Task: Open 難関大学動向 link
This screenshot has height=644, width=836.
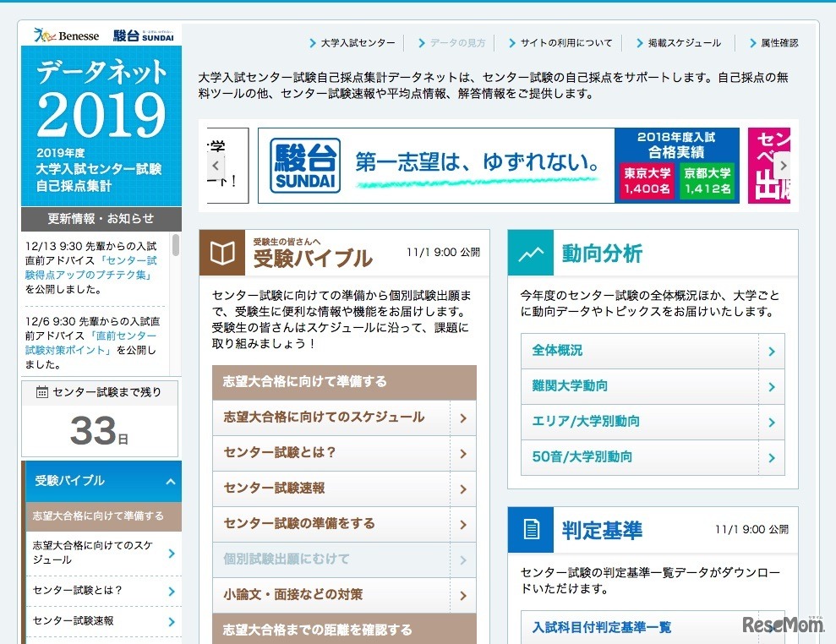Action: pyautogui.click(x=570, y=385)
